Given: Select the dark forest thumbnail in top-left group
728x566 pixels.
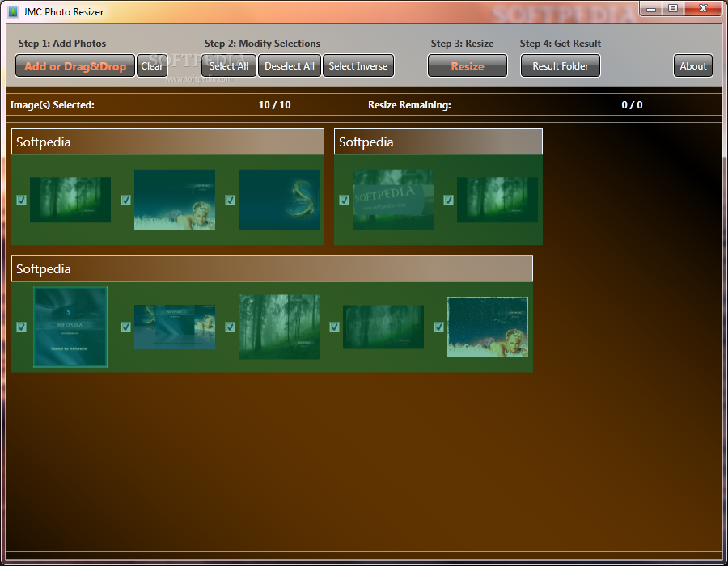Looking at the screenshot, I should point(70,200).
